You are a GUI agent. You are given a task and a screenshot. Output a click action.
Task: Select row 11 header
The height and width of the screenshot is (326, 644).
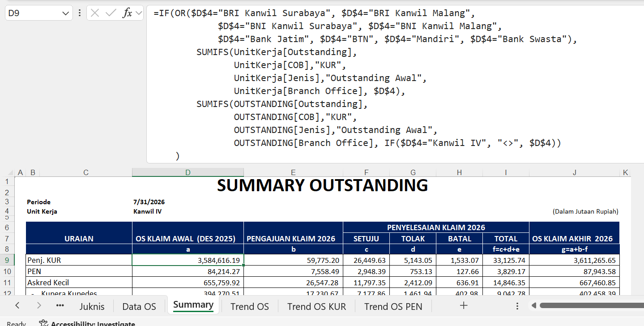click(7, 283)
